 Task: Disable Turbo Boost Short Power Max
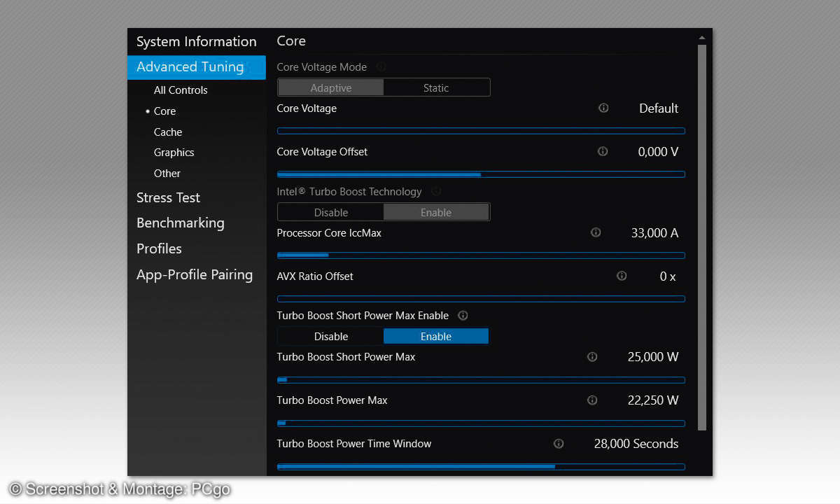[x=331, y=336]
